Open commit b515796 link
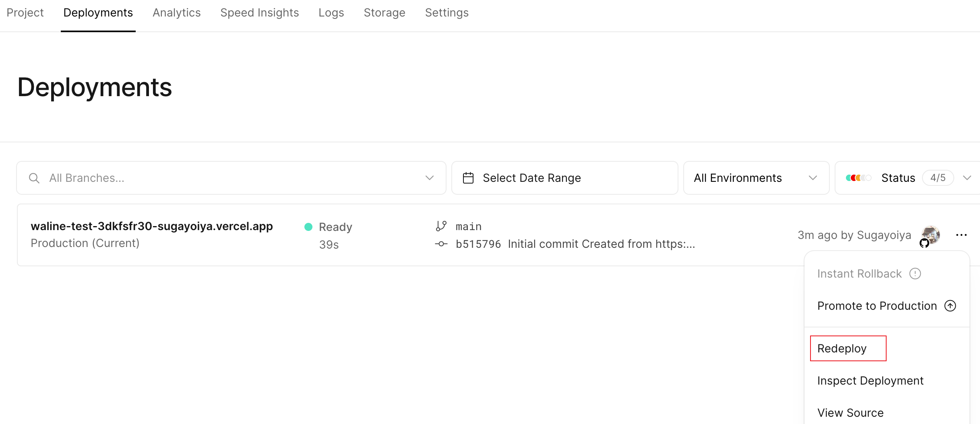The height and width of the screenshot is (424, 980). (478, 244)
